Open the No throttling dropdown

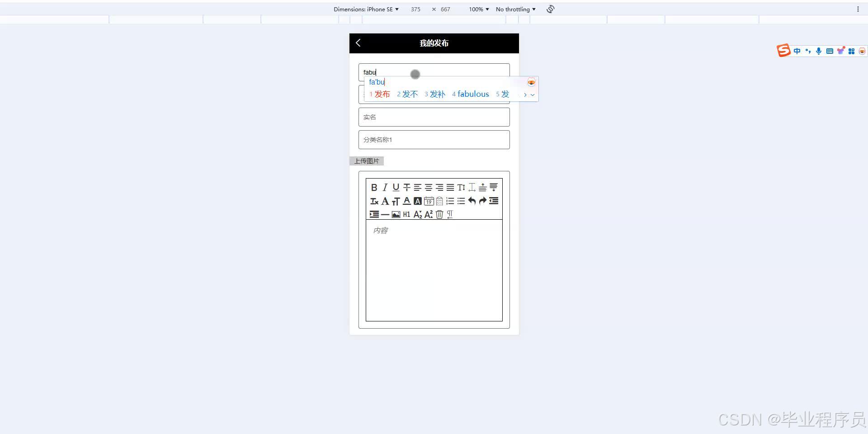click(x=515, y=9)
